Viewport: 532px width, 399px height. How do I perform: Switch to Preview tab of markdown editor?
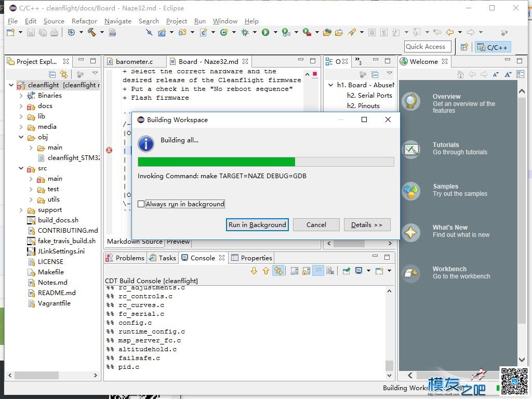178,242
